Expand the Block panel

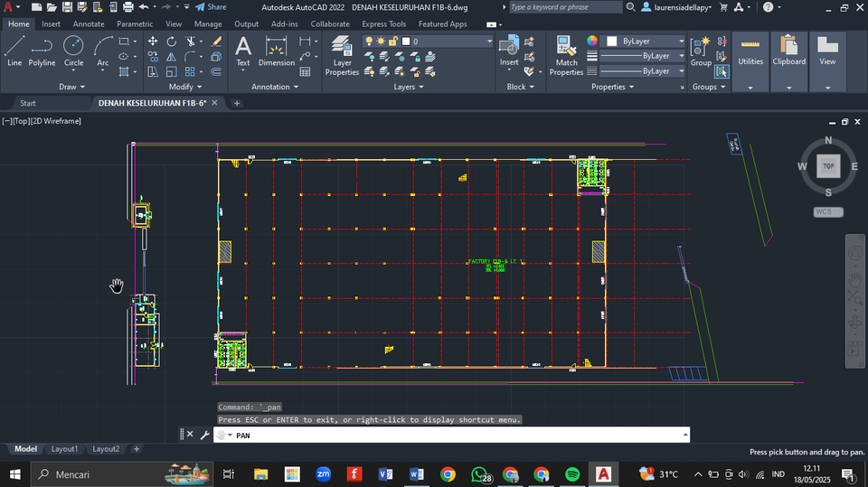point(521,87)
